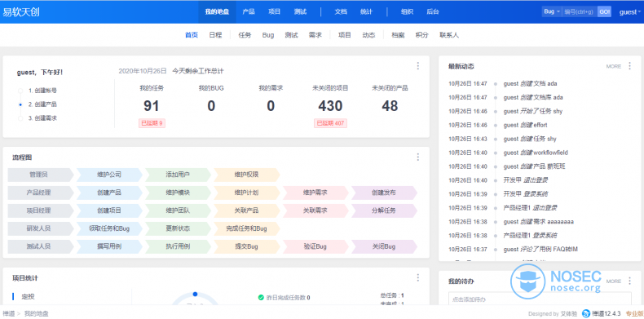Screen dimensions: 644x319
Task: Click the 领取任务和Bug flow step
Action: (109, 228)
